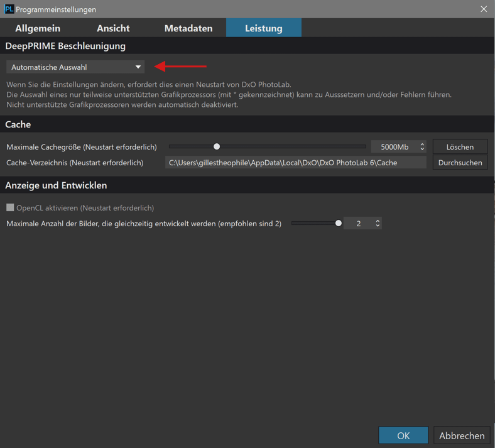Decrease simultaneous images count stepper down
495x448 pixels.
point(378,226)
